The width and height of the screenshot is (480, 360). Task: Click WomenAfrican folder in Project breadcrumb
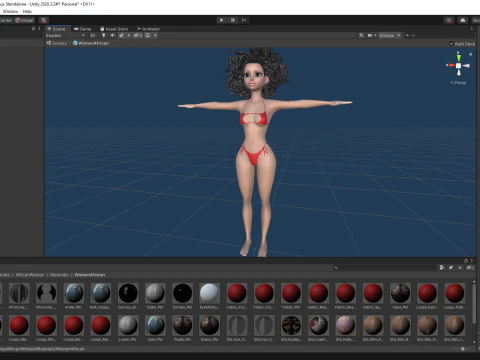[90, 275]
